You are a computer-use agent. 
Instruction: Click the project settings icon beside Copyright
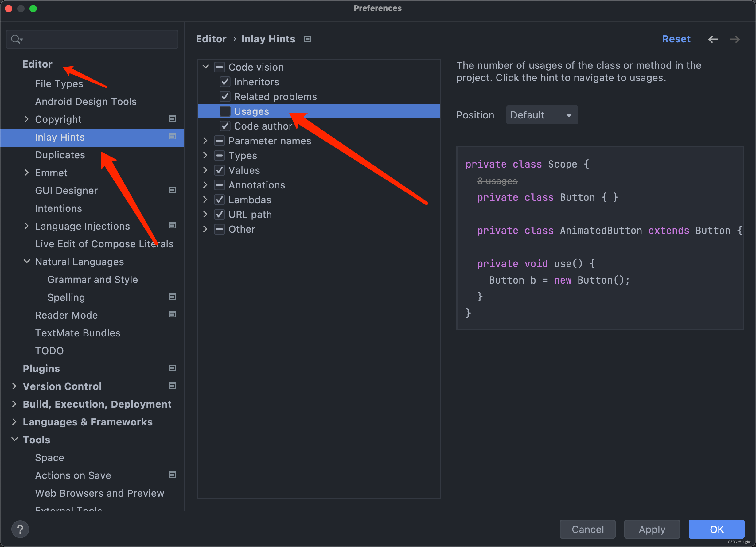coord(172,119)
